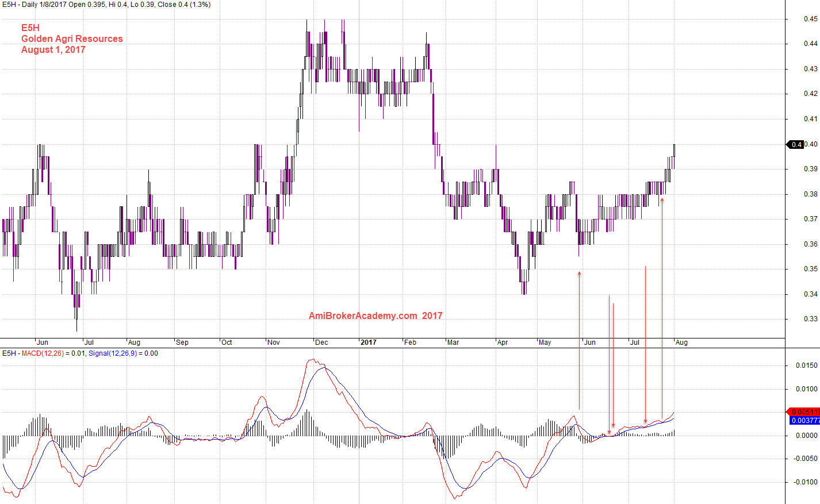The height and width of the screenshot is (504, 820).
Task: Select the 0.36 price axis value
Action: coord(810,244)
